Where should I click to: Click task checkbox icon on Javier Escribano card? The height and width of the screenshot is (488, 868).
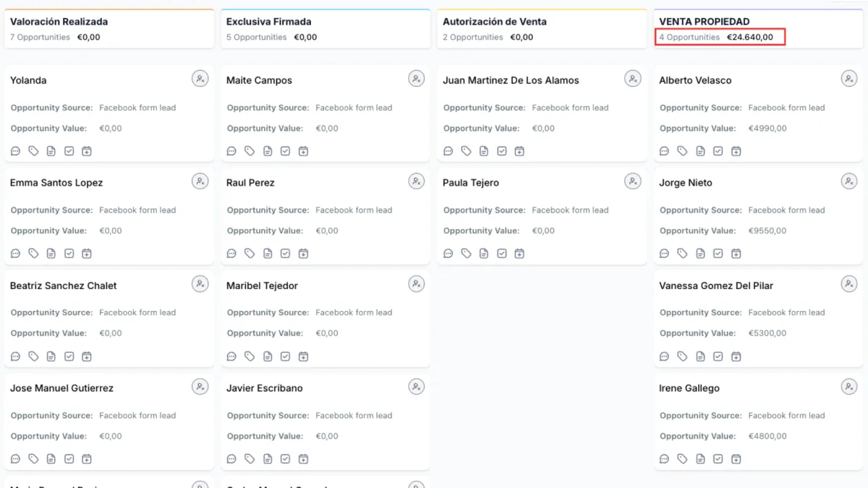click(x=285, y=459)
